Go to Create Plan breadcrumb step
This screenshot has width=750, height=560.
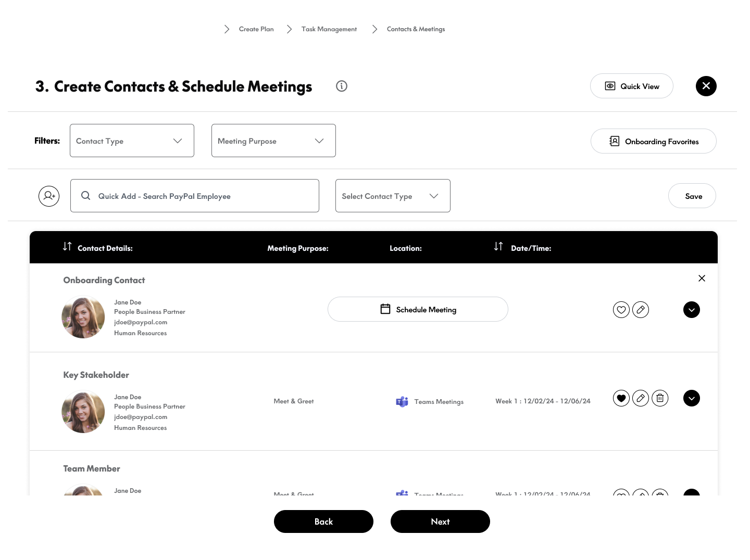coord(256,29)
